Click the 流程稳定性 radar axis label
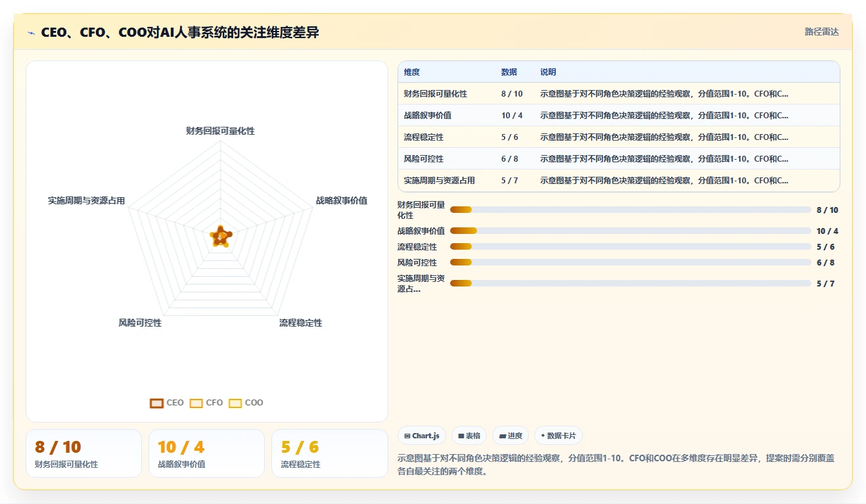This screenshot has width=866, height=504. [301, 323]
